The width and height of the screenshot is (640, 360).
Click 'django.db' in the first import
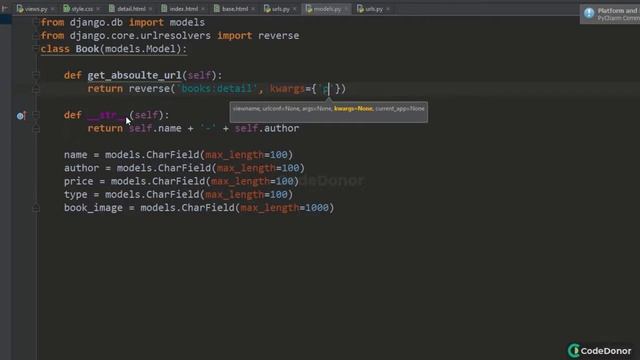pyautogui.click(x=96, y=22)
